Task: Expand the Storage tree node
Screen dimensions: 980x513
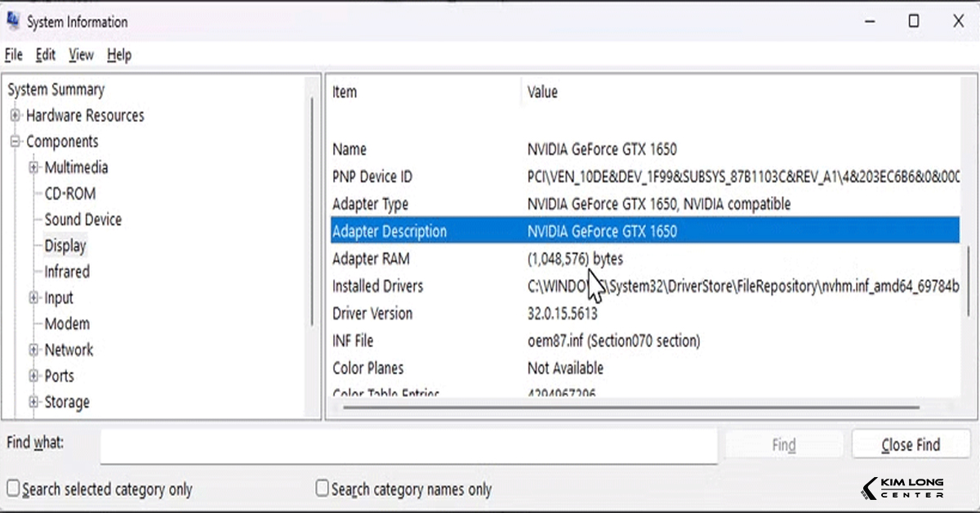Action: 33,402
